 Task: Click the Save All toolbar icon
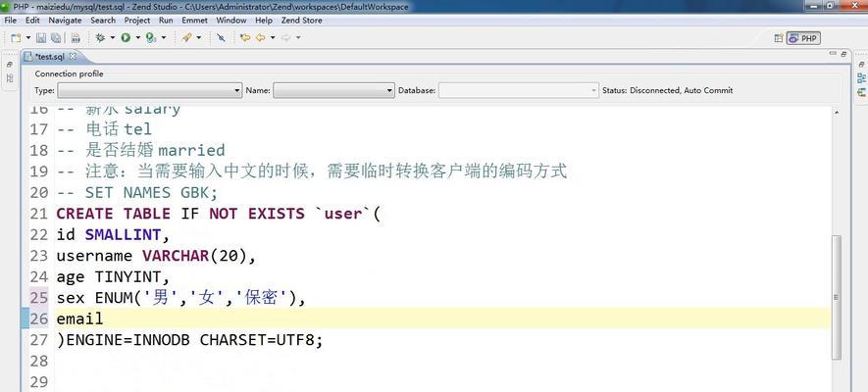click(x=56, y=37)
